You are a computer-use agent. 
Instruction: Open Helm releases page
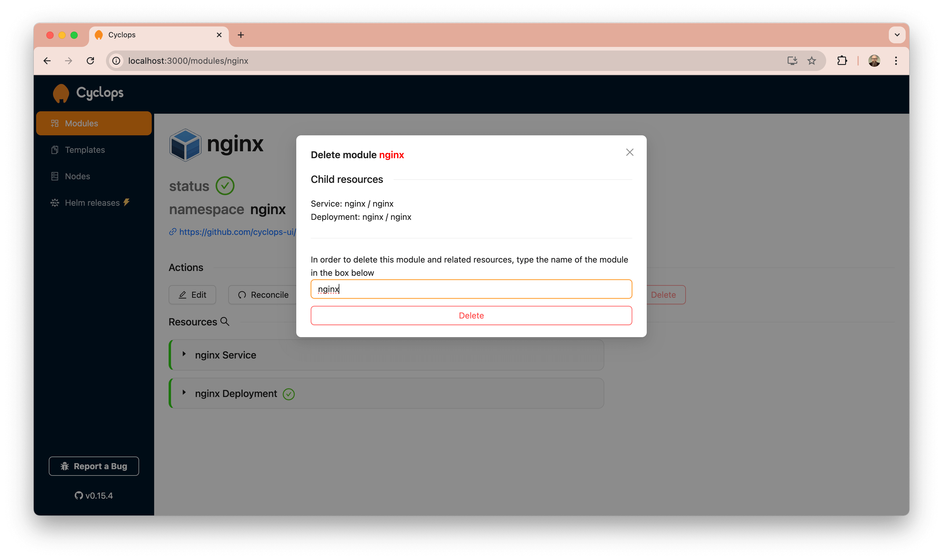(92, 203)
